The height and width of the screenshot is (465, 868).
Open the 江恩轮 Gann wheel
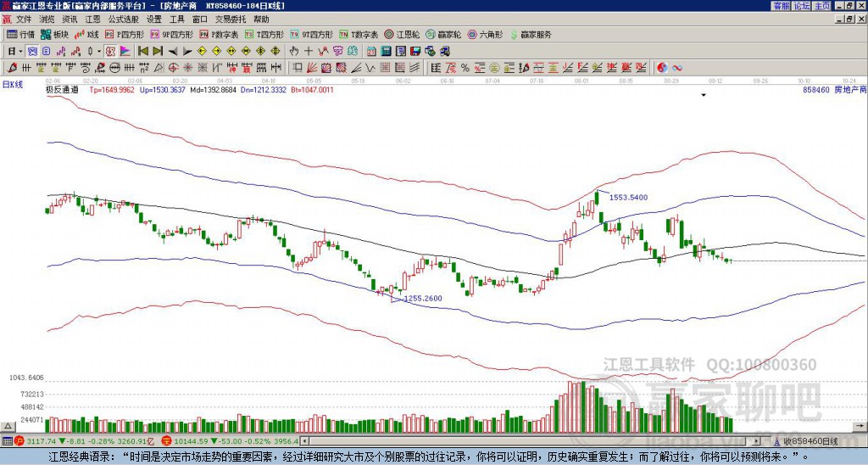(x=402, y=34)
